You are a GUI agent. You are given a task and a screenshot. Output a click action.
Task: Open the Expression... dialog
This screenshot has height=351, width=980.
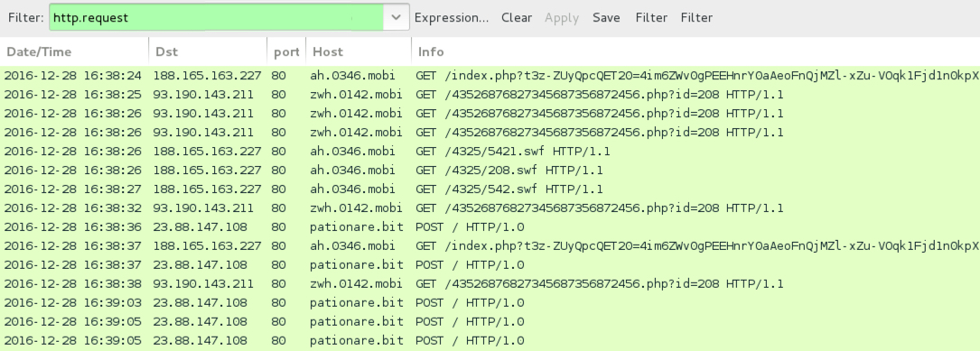[x=452, y=18]
